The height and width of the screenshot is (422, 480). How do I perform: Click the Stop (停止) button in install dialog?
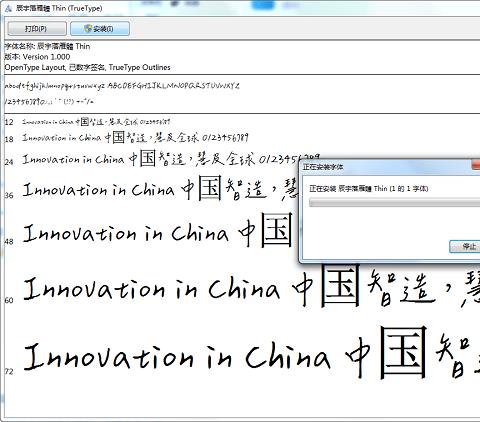465,247
